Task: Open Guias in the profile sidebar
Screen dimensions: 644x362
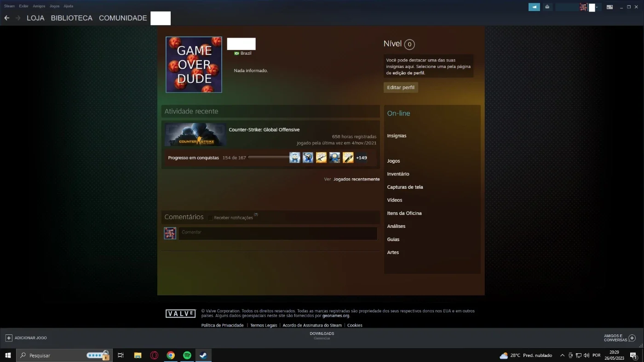Action: point(393,239)
